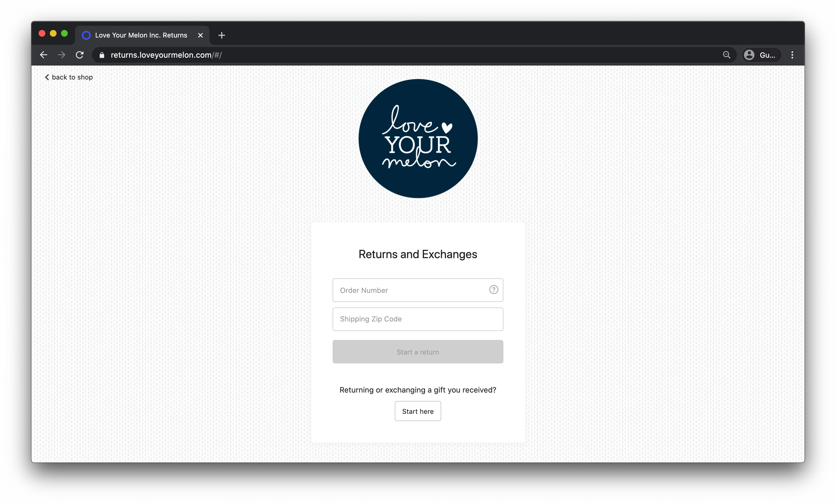Open the Chrome three-dot menu

coord(792,55)
